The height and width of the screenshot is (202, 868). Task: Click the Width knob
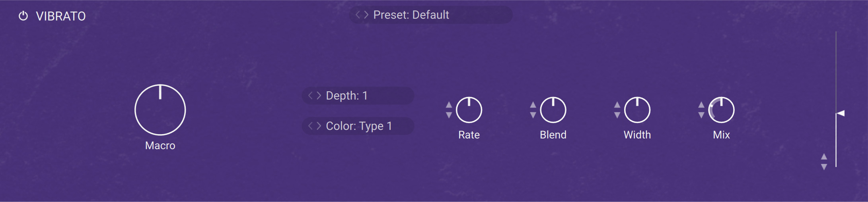tap(637, 110)
